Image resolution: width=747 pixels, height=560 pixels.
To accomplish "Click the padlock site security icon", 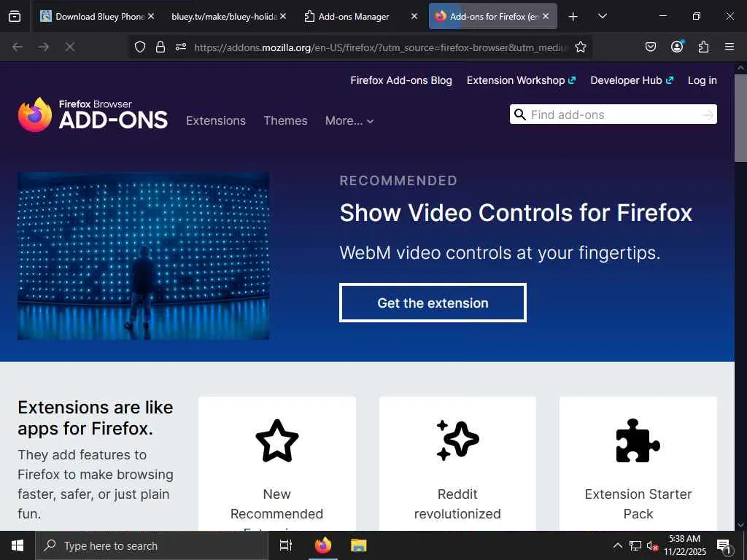I will 160,47.
